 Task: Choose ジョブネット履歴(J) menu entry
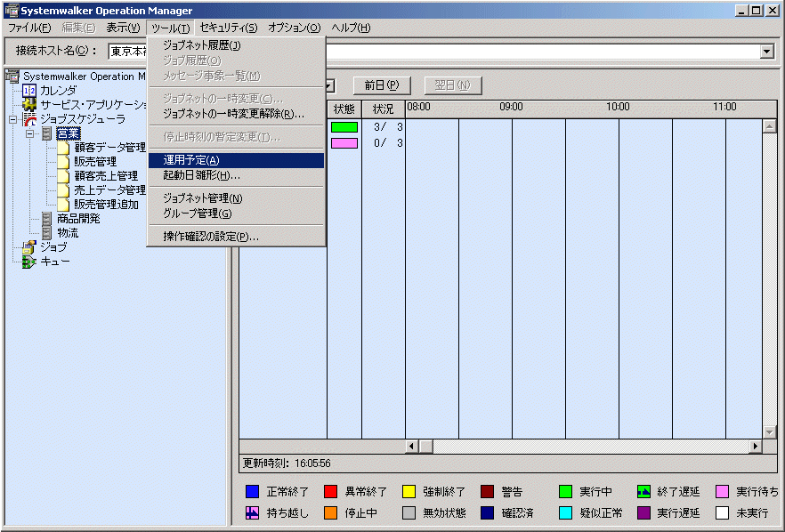[x=237, y=45]
